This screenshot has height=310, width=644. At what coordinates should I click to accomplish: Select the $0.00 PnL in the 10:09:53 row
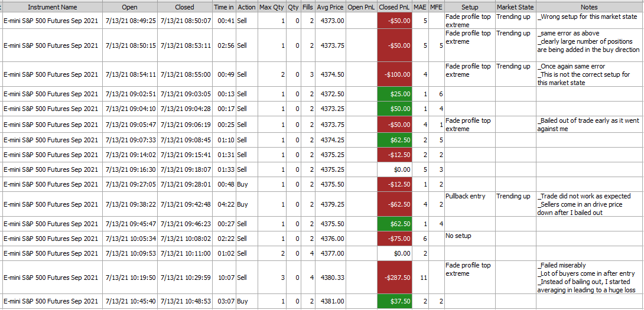click(x=394, y=253)
